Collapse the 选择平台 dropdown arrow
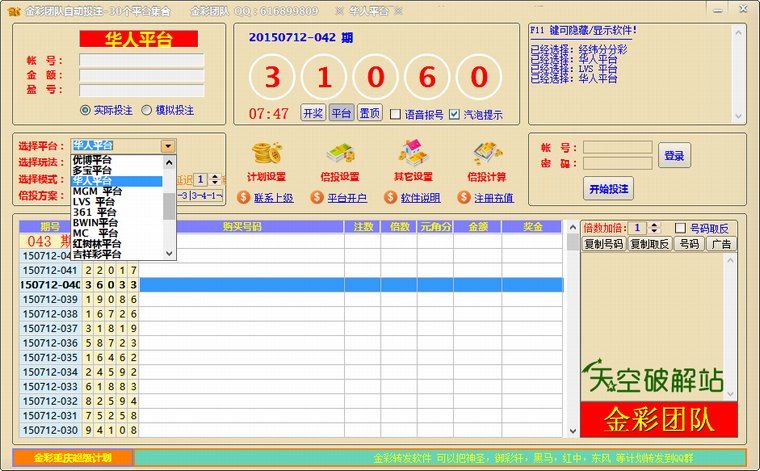 click(x=168, y=146)
